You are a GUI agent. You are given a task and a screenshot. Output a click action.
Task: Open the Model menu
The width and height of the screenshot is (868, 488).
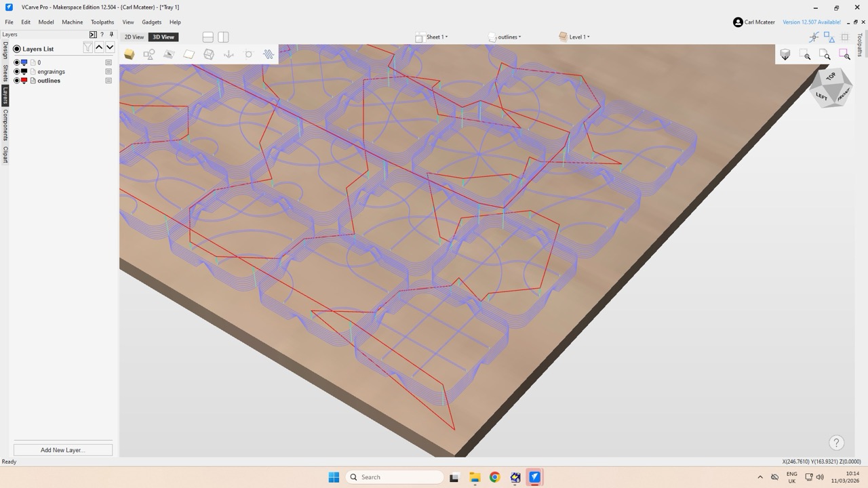(x=46, y=22)
